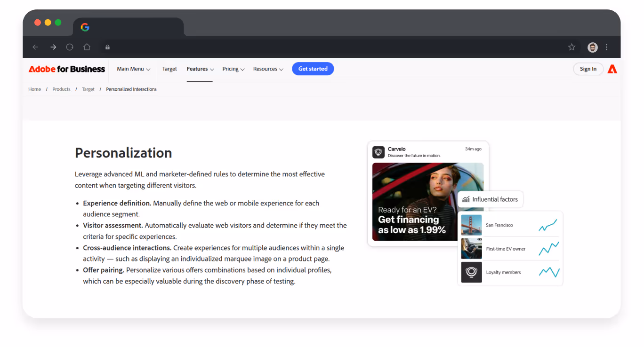This screenshot has width=644, height=347.
Task: Expand the Features dropdown
Action: click(200, 69)
